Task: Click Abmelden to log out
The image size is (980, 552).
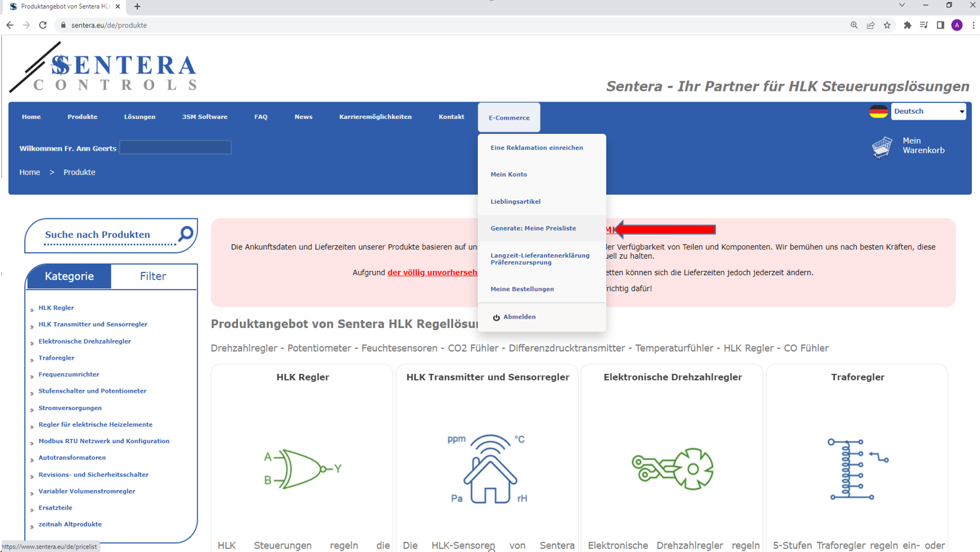Action: pos(519,317)
